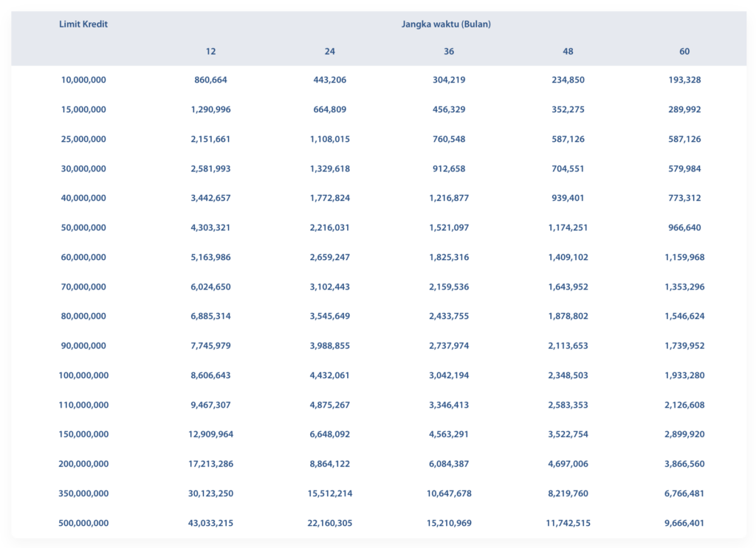The image size is (756, 548).
Task: Click the 10,000,000 credit limit row
Action: [379, 80]
